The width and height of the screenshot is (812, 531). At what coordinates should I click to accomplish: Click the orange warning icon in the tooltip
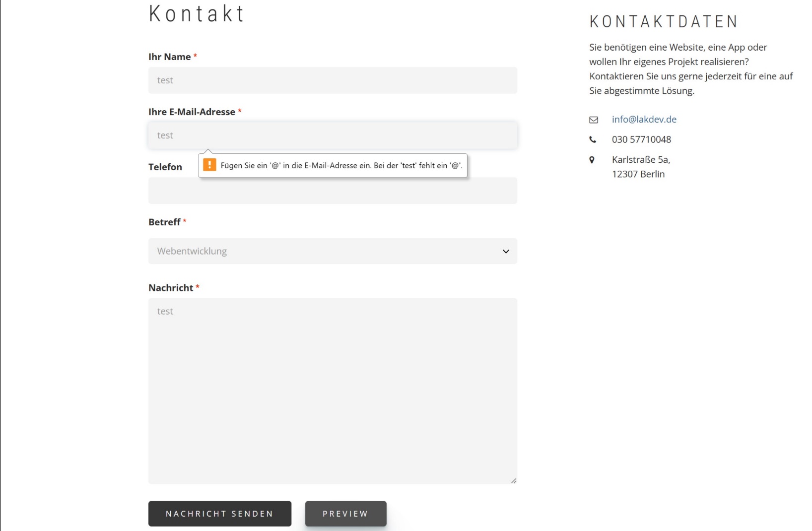pos(209,165)
